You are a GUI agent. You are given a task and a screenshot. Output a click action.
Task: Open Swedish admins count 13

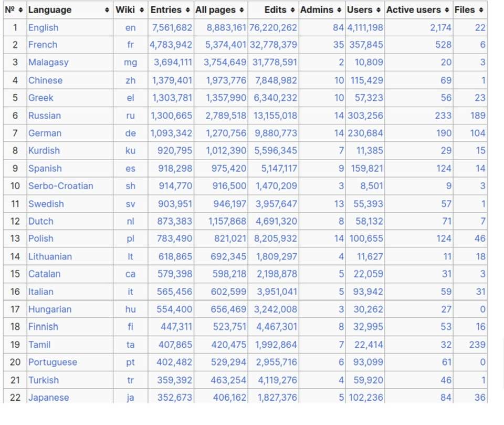tap(339, 204)
